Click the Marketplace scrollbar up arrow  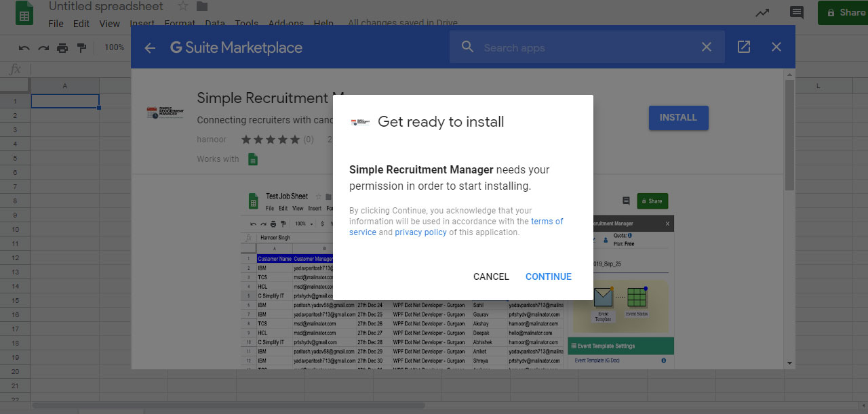coord(789,73)
